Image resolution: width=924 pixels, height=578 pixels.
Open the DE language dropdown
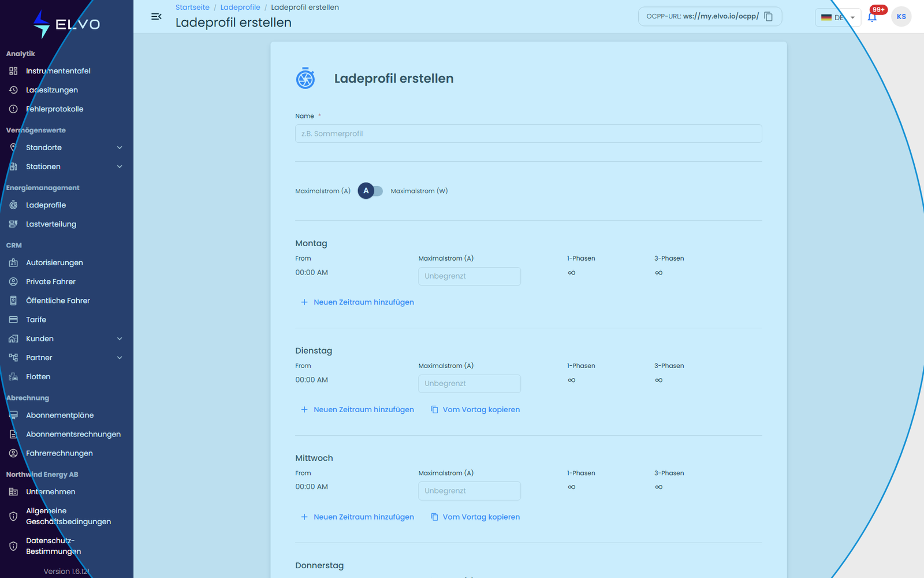(x=838, y=17)
